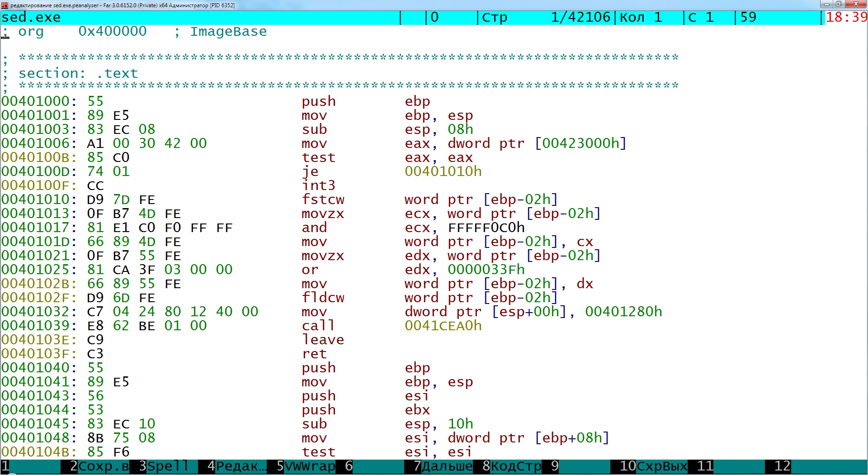The height and width of the screenshot is (475, 868).
Task: Click the ret mnemonic
Action: (x=314, y=354)
